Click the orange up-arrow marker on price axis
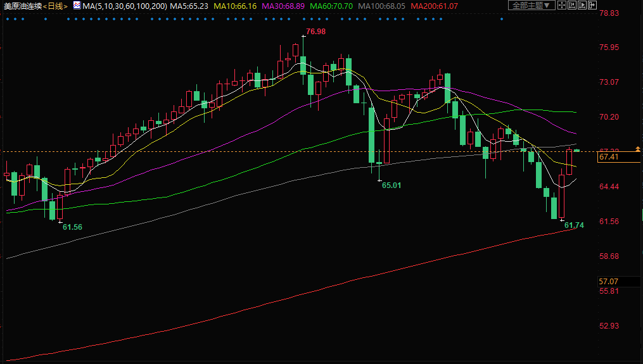The height and width of the screenshot is (364, 643). [637, 149]
